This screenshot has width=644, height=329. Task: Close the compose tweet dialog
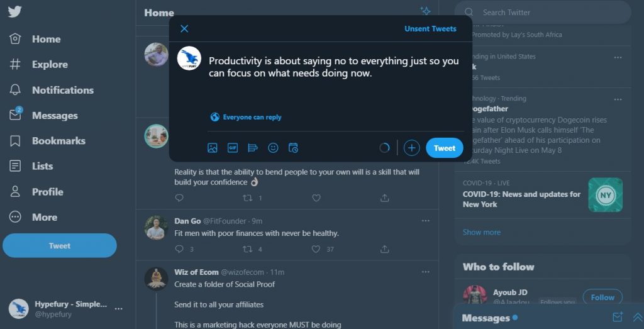click(x=184, y=28)
